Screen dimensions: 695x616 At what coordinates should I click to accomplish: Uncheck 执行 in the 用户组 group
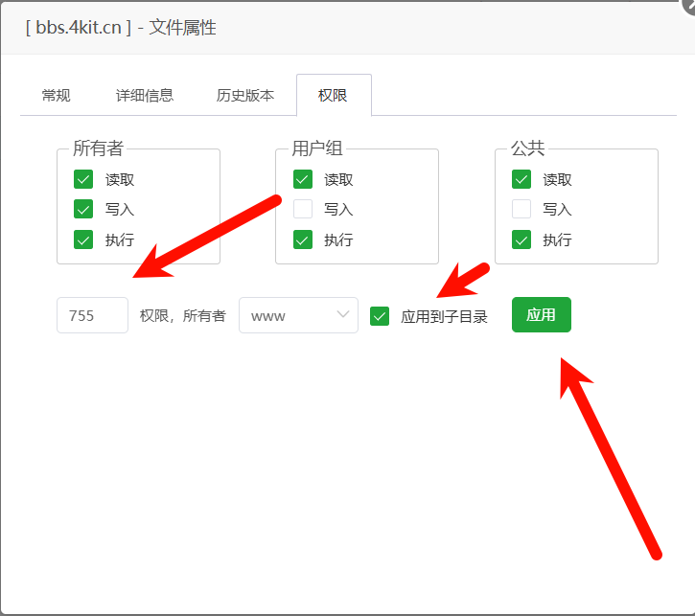coord(303,240)
